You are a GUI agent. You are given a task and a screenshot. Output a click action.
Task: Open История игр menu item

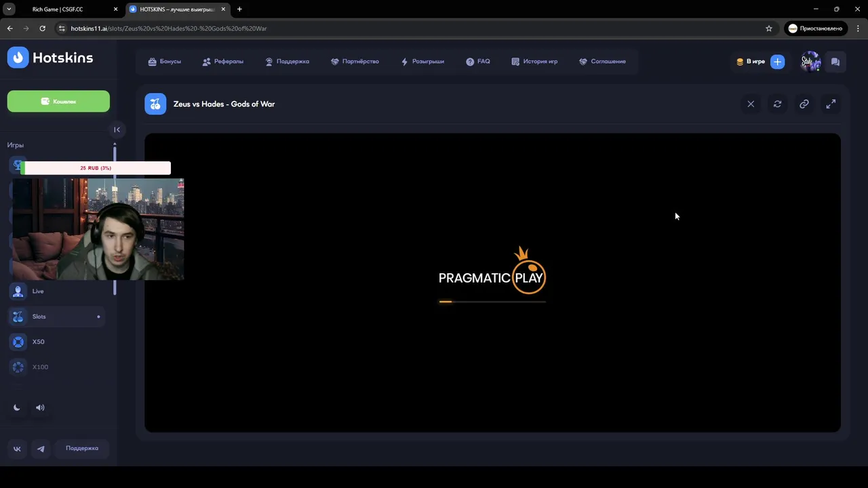click(x=534, y=62)
